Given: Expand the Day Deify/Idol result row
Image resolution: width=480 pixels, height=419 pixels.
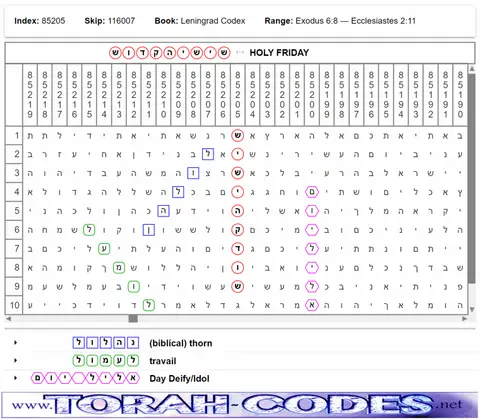Looking at the screenshot, I should tap(15, 378).
